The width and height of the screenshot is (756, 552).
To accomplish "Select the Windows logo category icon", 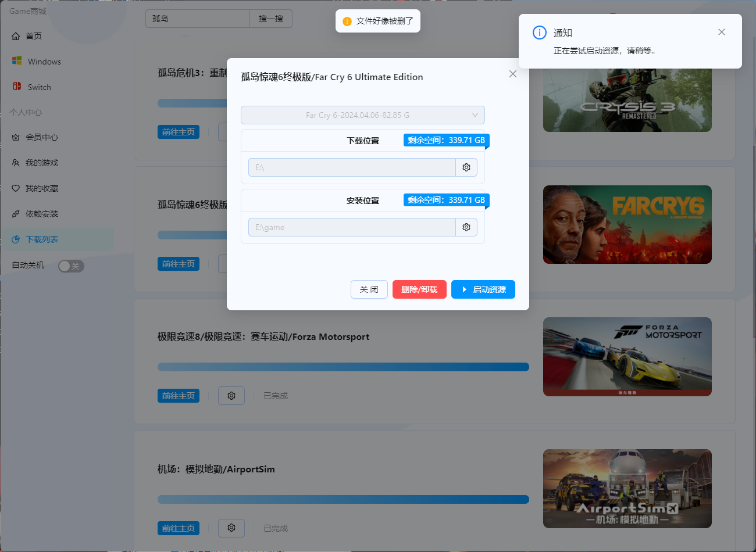I will 17,61.
